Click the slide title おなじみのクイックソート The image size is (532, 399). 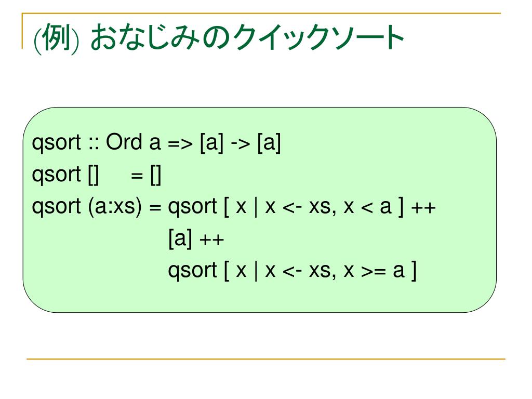(247, 37)
